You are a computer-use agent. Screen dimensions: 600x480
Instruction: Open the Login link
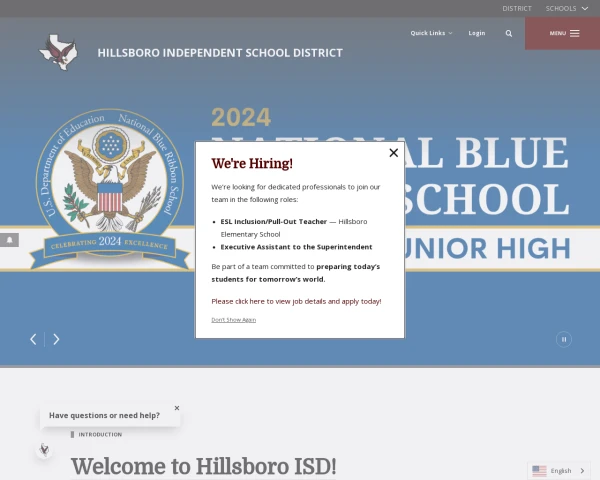(x=477, y=33)
